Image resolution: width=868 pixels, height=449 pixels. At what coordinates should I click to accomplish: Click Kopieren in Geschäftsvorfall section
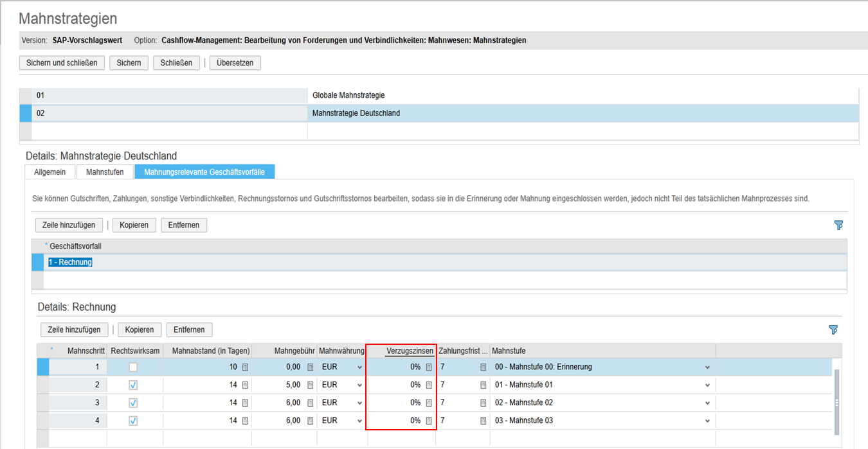coord(134,225)
